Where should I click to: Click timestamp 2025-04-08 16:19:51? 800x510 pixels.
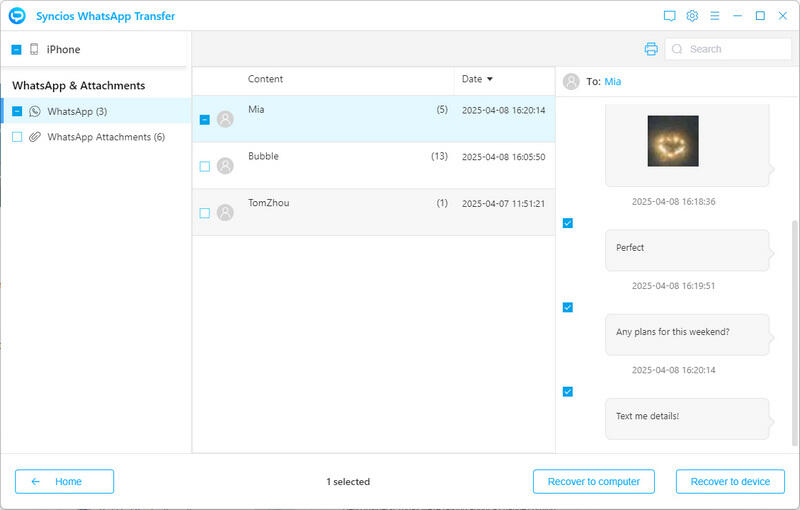(673, 286)
